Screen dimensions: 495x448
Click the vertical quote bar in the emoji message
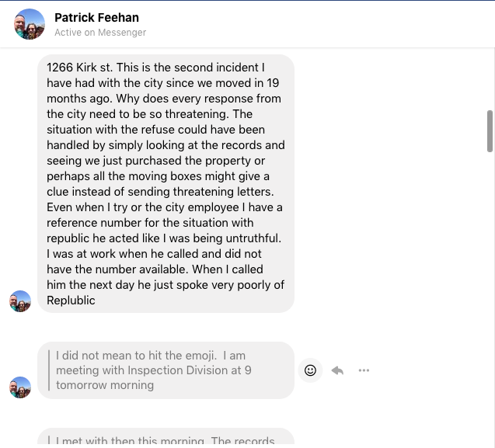tap(50, 370)
